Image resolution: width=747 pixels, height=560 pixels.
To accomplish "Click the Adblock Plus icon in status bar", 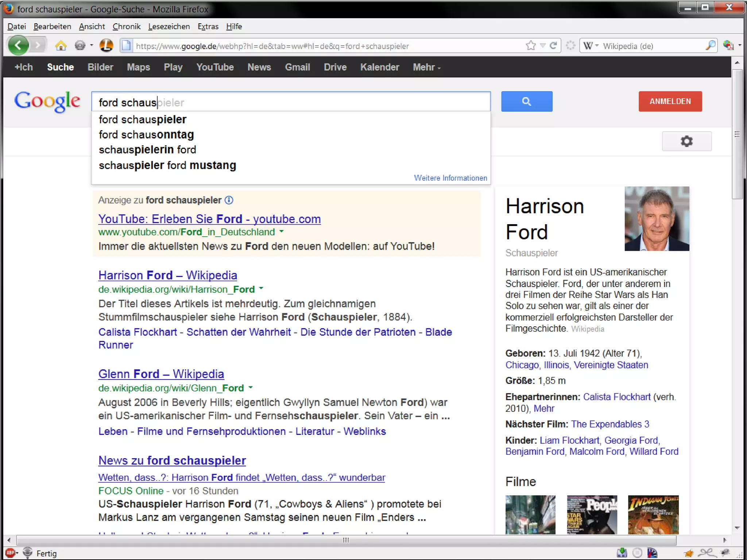I will (10, 553).
